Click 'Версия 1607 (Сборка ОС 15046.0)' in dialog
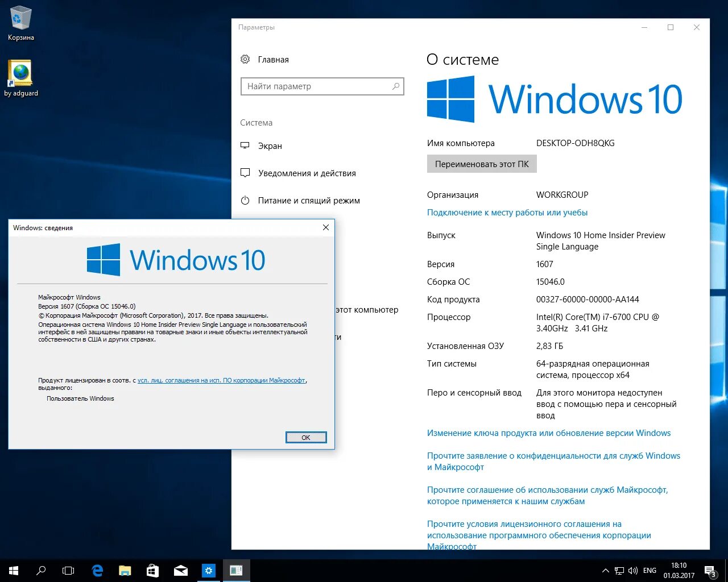 pos(87,306)
